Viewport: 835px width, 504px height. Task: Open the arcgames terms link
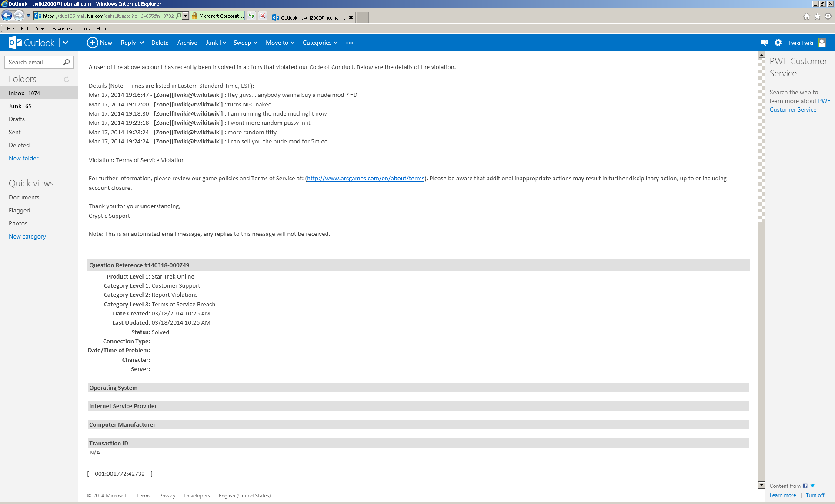click(x=365, y=179)
